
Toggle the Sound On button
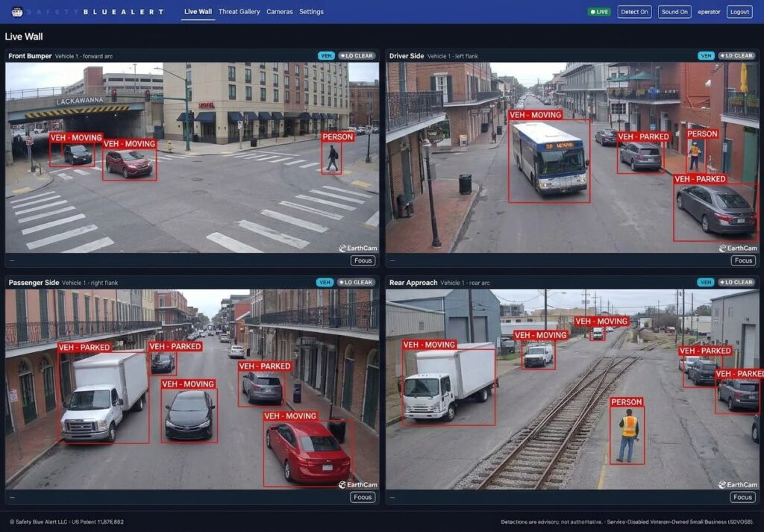(x=674, y=12)
